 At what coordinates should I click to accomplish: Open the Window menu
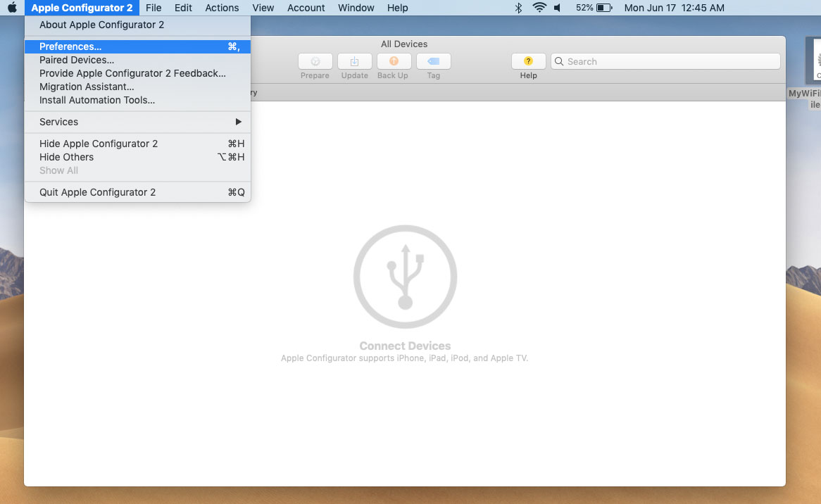[x=356, y=8]
